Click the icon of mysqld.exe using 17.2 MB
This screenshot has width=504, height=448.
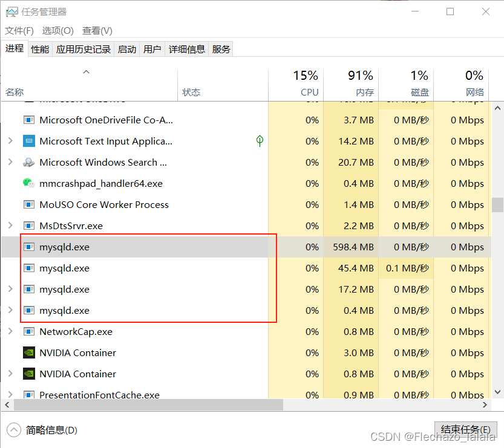pyautogui.click(x=29, y=290)
